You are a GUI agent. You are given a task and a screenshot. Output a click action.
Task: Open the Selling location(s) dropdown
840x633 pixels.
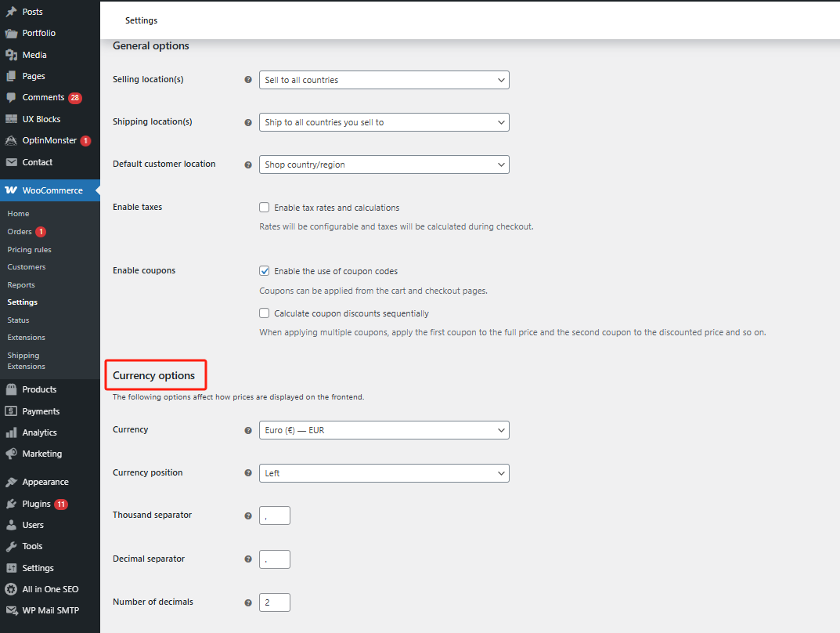click(384, 80)
